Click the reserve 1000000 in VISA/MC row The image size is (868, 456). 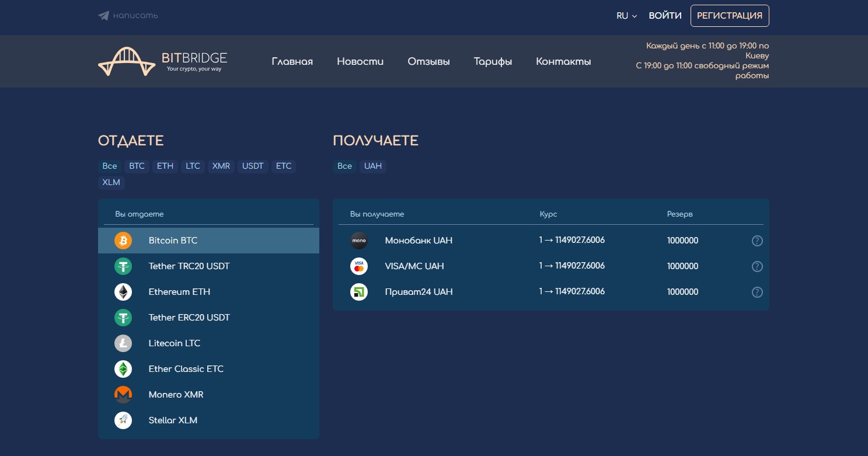pyautogui.click(x=682, y=266)
